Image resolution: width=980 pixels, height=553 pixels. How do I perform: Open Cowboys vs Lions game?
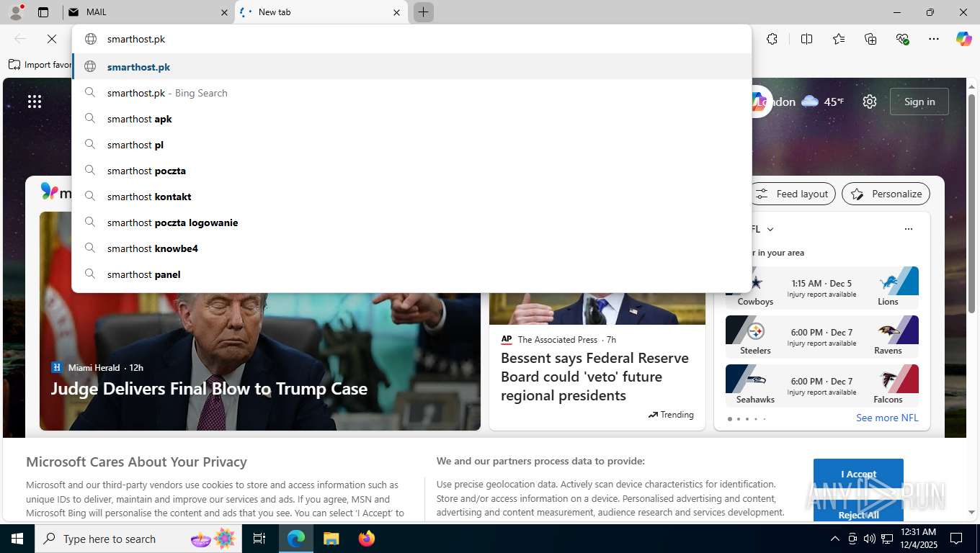tap(822, 288)
